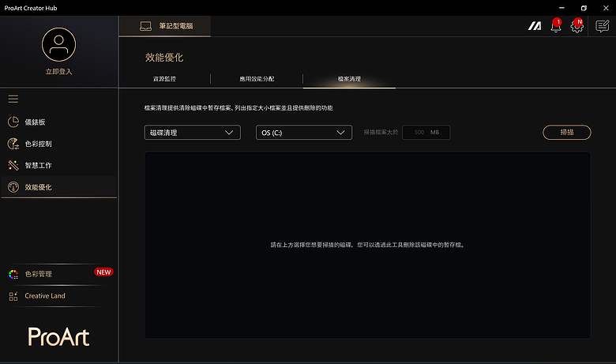Open the 磁碟清理 cleanup type dropdown
Screen dimensions: 616x364
tap(193, 133)
